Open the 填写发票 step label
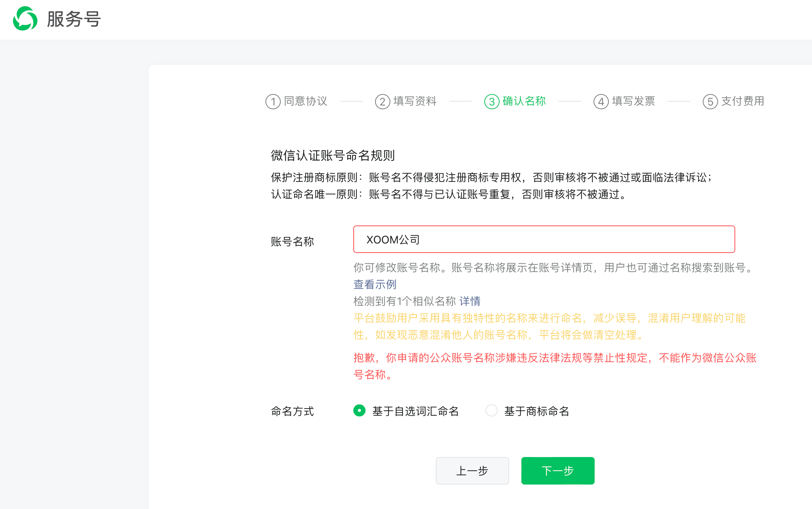This screenshot has height=509, width=812. tap(633, 101)
